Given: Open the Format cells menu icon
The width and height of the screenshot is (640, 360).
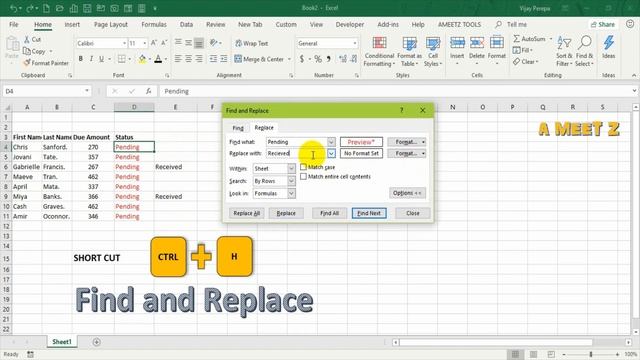Looking at the screenshot, I should (497, 43).
